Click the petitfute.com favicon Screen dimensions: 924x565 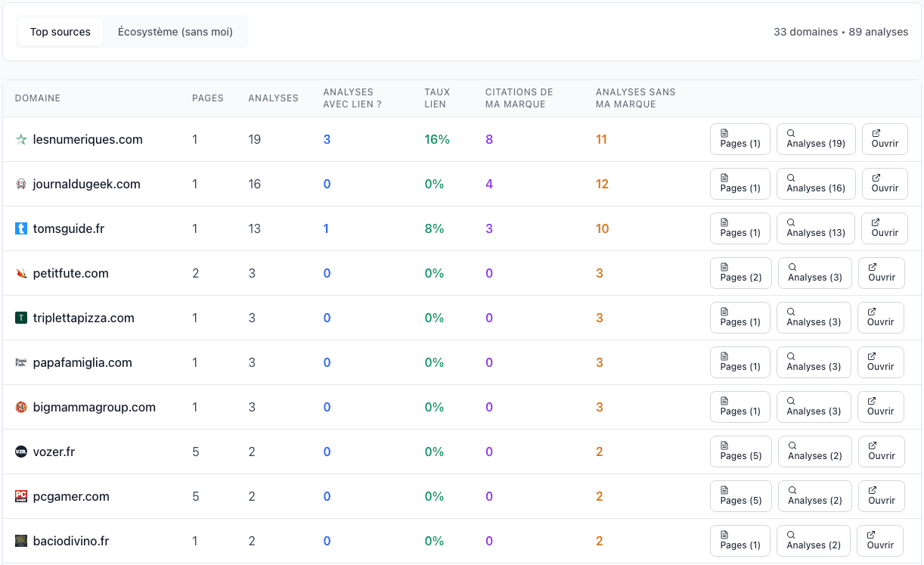pos(21,273)
